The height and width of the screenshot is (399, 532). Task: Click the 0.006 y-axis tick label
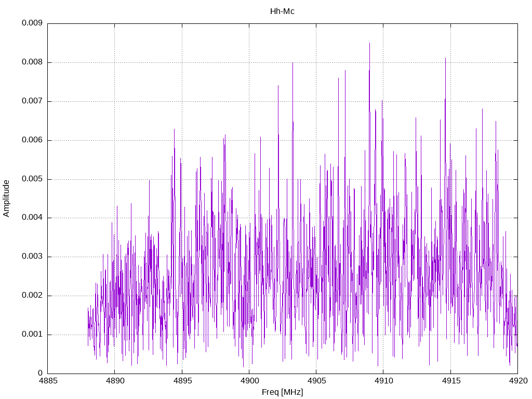tap(32, 140)
